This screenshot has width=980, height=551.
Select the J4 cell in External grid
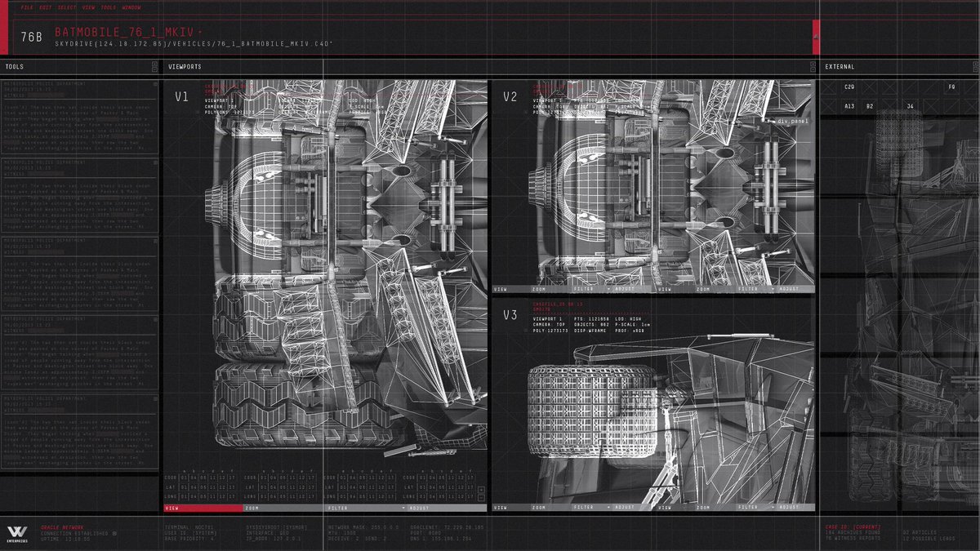pyautogui.click(x=911, y=106)
